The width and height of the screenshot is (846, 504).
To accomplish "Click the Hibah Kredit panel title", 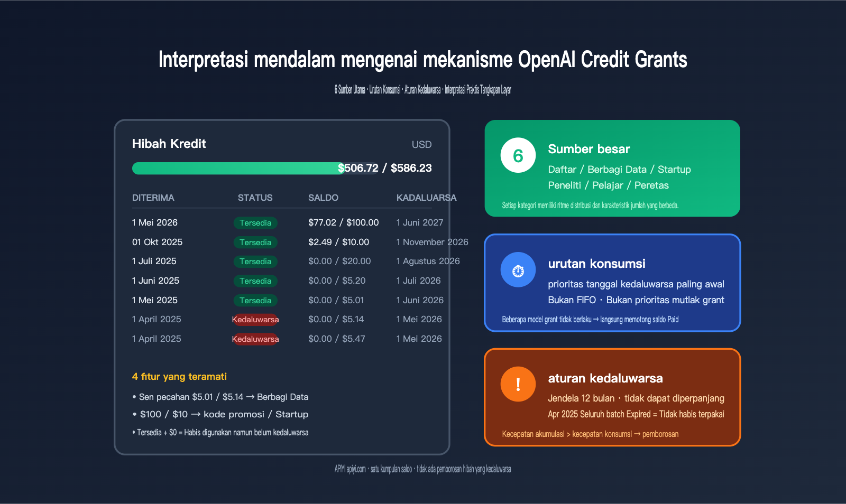I will coord(169,144).
